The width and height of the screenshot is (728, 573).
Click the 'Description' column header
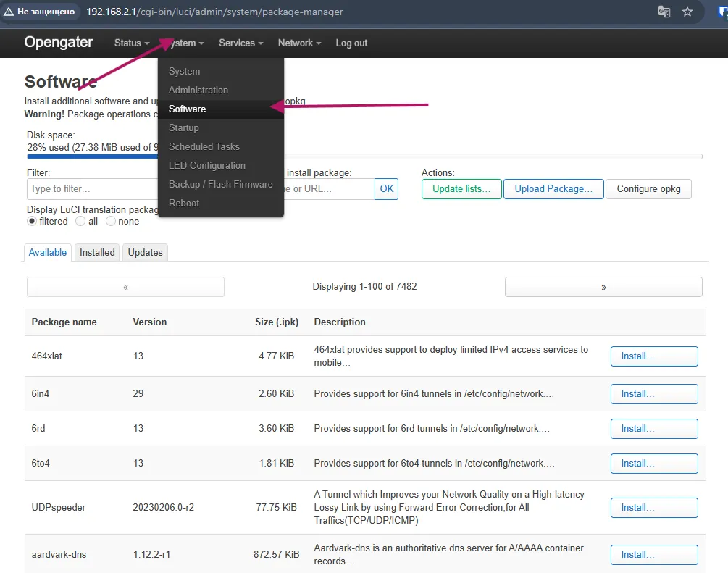click(x=340, y=322)
